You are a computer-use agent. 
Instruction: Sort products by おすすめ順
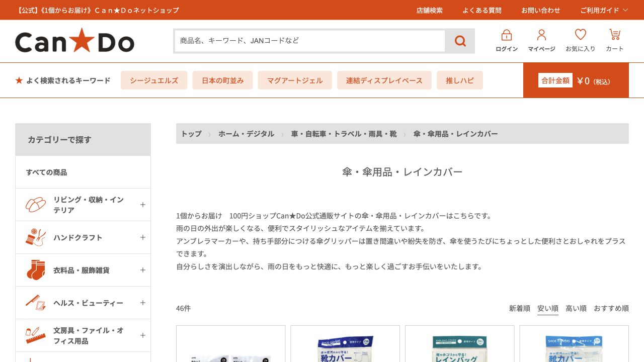(611, 308)
